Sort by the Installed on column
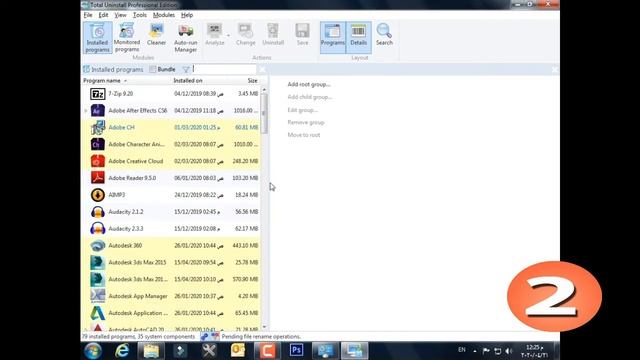The height and width of the screenshot is (360, 640). tap(188, 81)
